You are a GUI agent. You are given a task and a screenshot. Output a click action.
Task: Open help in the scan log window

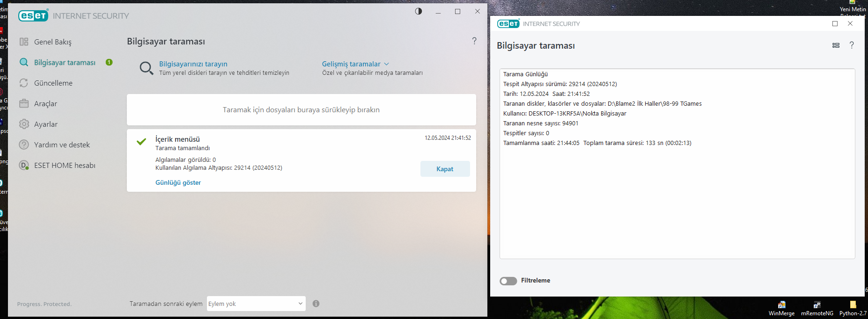852,45
